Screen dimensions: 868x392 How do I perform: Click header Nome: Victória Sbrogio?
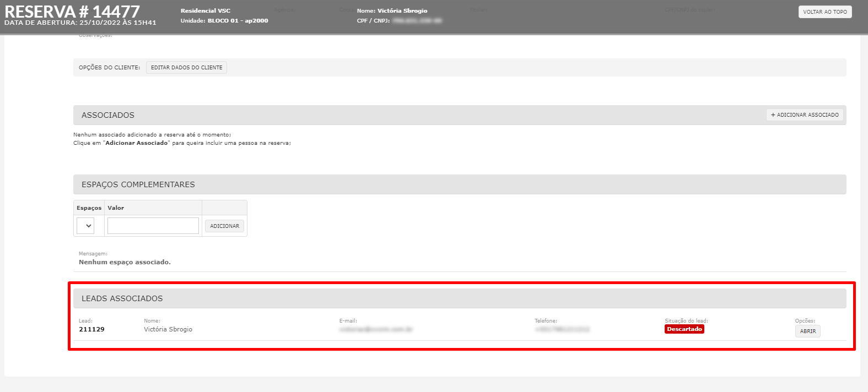392,11
